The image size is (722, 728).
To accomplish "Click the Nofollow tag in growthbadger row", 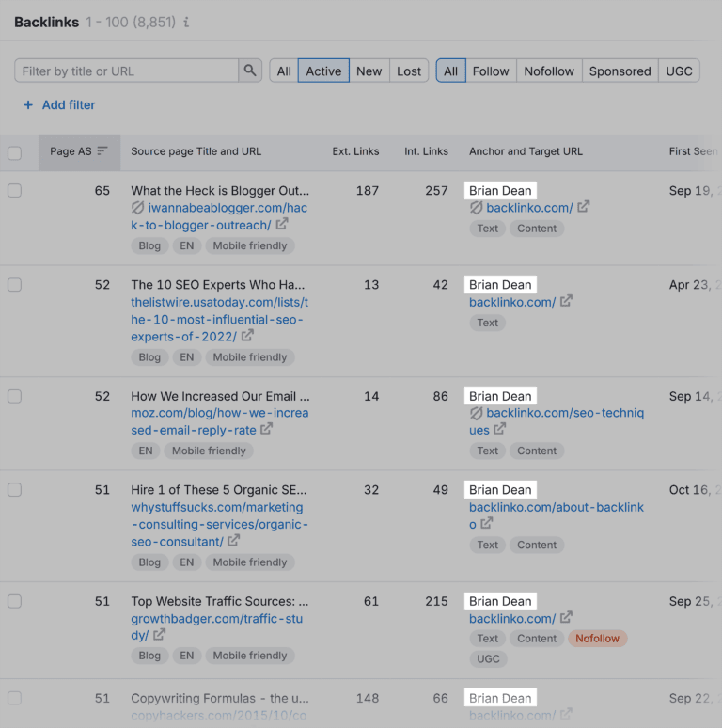I will (597, 639).
